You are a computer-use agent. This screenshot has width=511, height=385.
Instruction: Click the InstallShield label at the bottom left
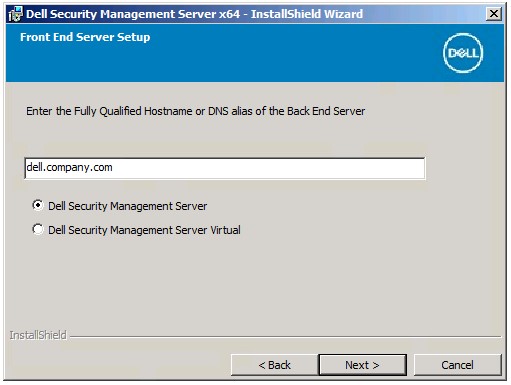(38, 335)
